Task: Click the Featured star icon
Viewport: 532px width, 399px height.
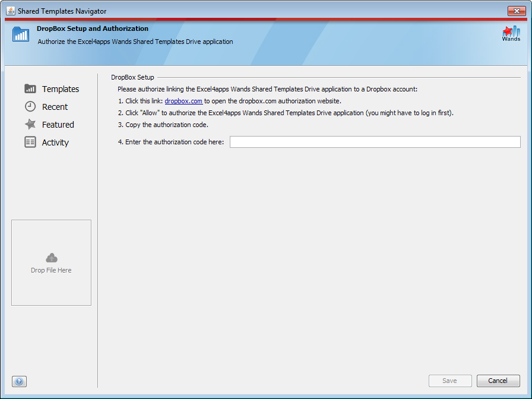Action: (30, 124)
